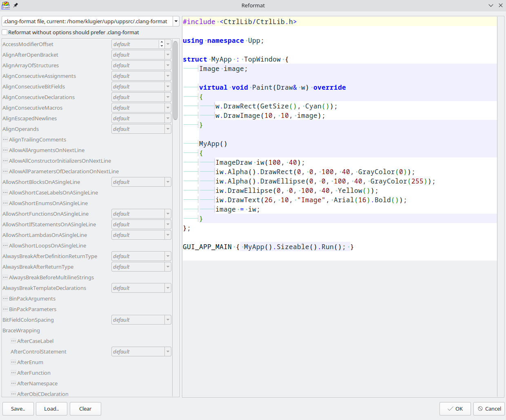
Task: Toggle the BinPackArguments option box
Action: pos(5,298)
